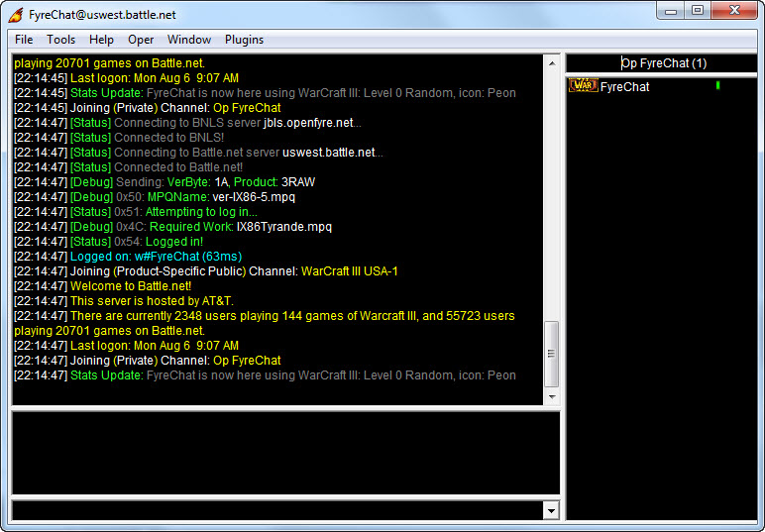Select the FyreChat user in channel list
The width and height of the screenshot is (765, 532).
625,86
